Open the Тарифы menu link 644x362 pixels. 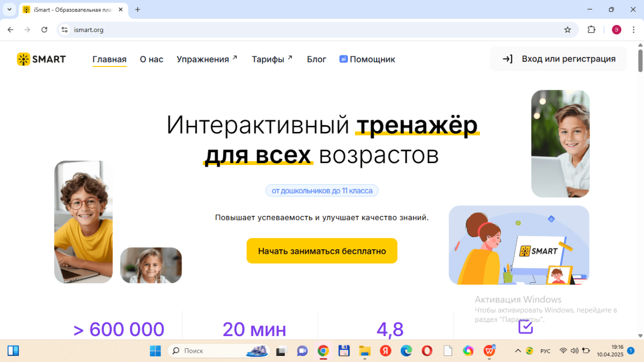[272, 59]
